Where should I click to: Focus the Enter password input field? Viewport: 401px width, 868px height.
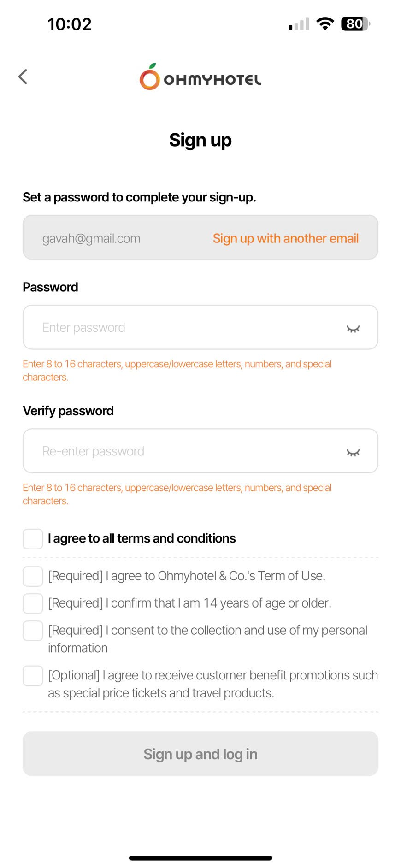click(184, 327)
